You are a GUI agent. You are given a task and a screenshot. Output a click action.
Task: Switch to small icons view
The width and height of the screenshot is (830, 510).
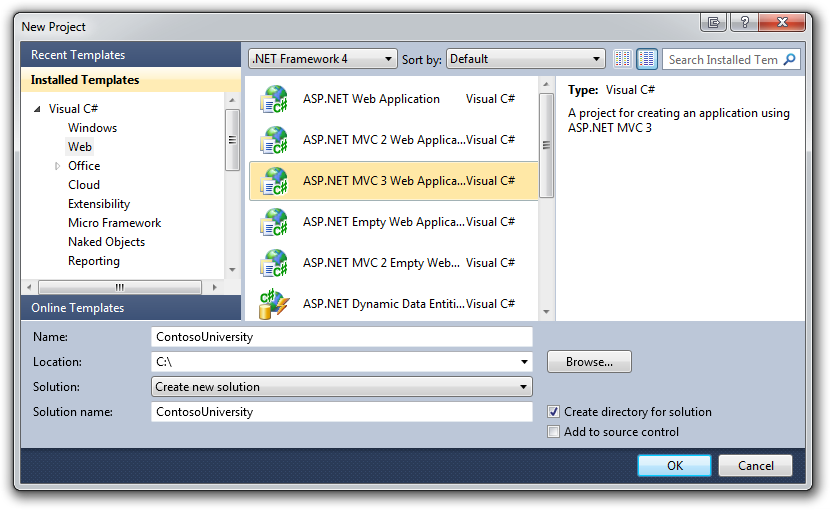(x=623, y=59)
